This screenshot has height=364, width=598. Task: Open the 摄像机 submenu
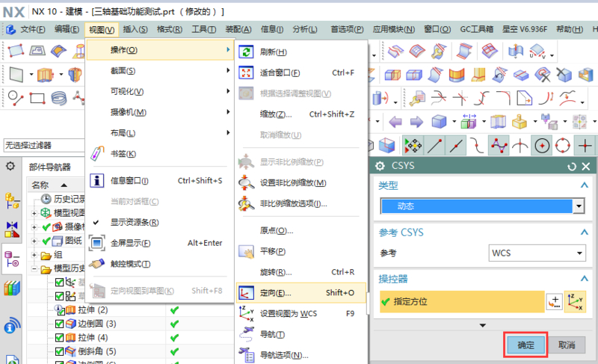tap(159, 112)
